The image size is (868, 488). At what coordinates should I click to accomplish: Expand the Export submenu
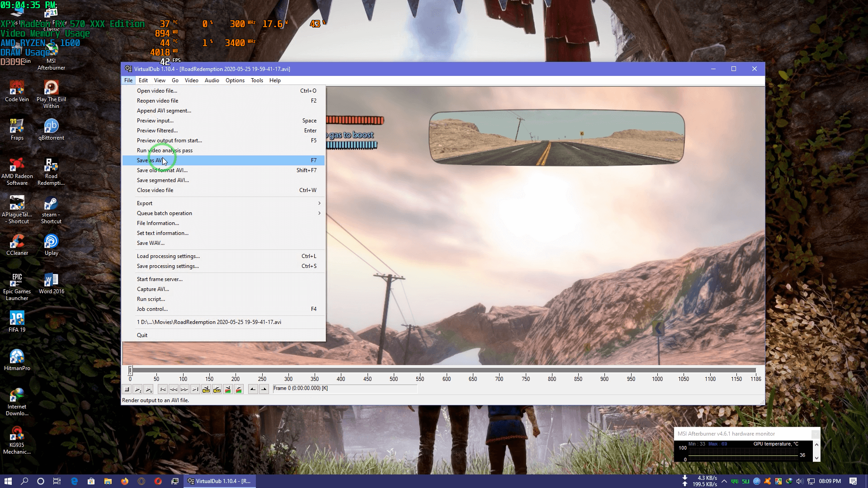(223, 203)
